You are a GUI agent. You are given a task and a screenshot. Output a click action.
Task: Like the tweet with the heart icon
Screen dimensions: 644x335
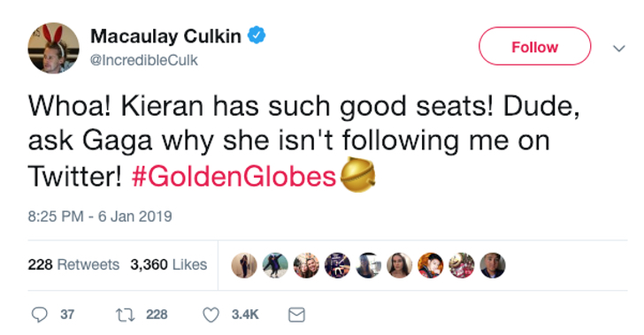coord(211,315)
